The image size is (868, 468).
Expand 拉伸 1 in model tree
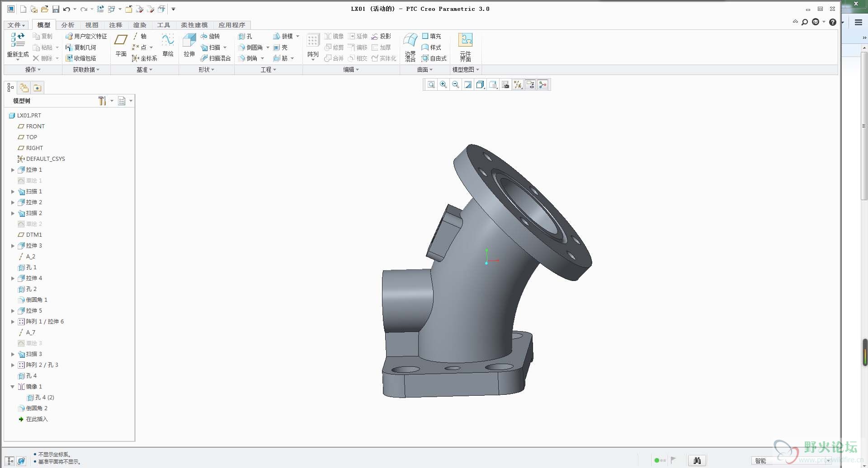point(13,170)
